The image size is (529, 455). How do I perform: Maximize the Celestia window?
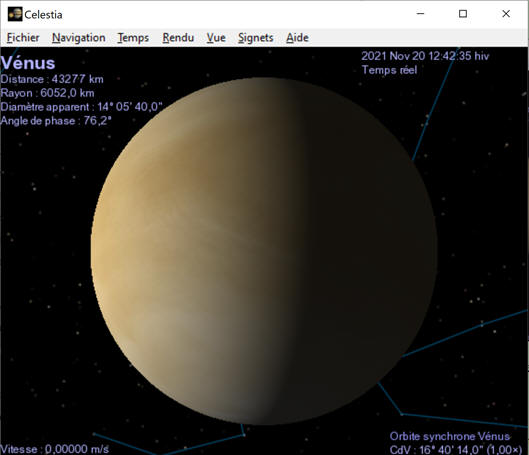click(x=463, y=14)
